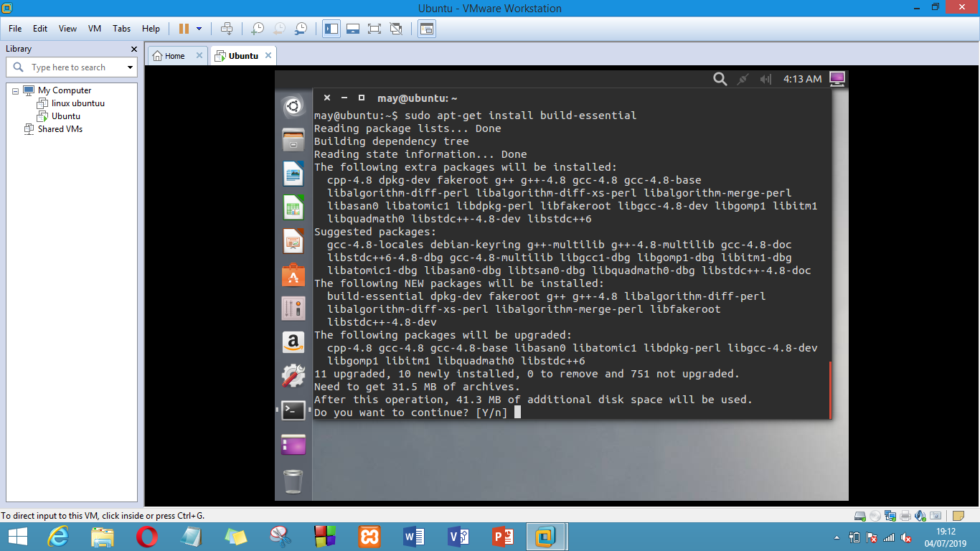Click the Ubuntu top panel search icon
The width and height of the screenshot is (980, 551).
coord(720,79)
